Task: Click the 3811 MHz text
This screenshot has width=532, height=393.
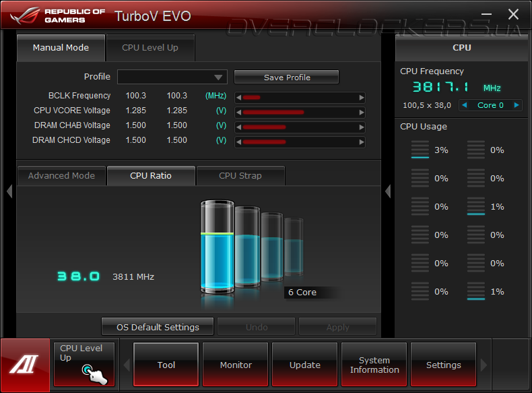Action: [x=133, y=277]
